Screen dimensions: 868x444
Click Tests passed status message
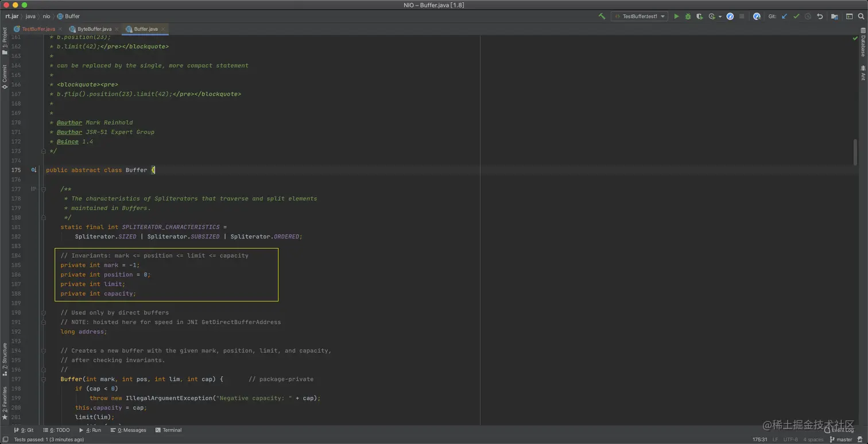(x=49, y=439)
